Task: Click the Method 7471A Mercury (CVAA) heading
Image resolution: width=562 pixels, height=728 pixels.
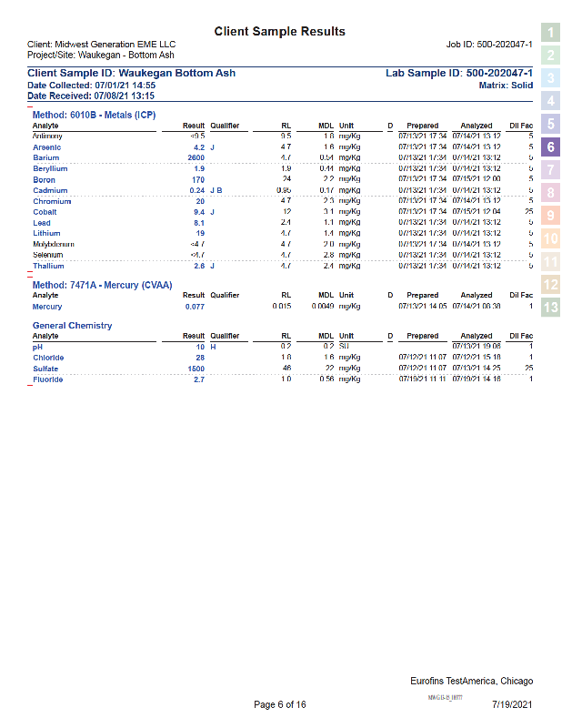Action: pos(100,285)
